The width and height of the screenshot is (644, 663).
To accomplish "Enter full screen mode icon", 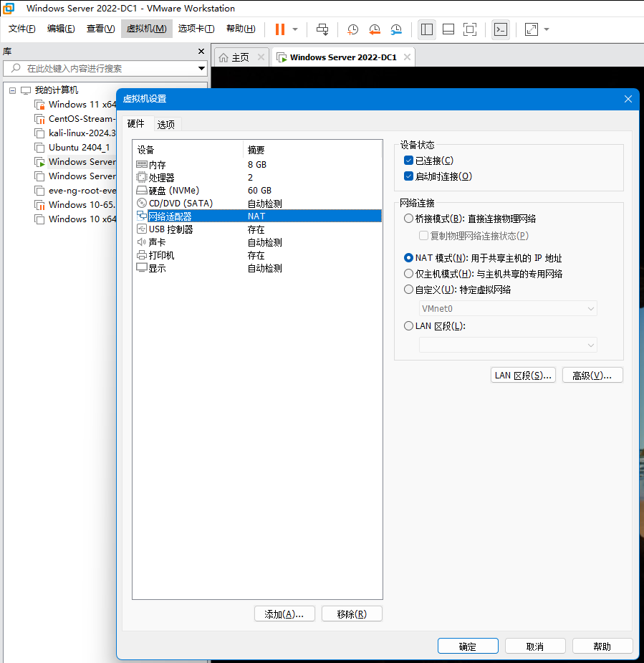I will (x=470, y=29).
